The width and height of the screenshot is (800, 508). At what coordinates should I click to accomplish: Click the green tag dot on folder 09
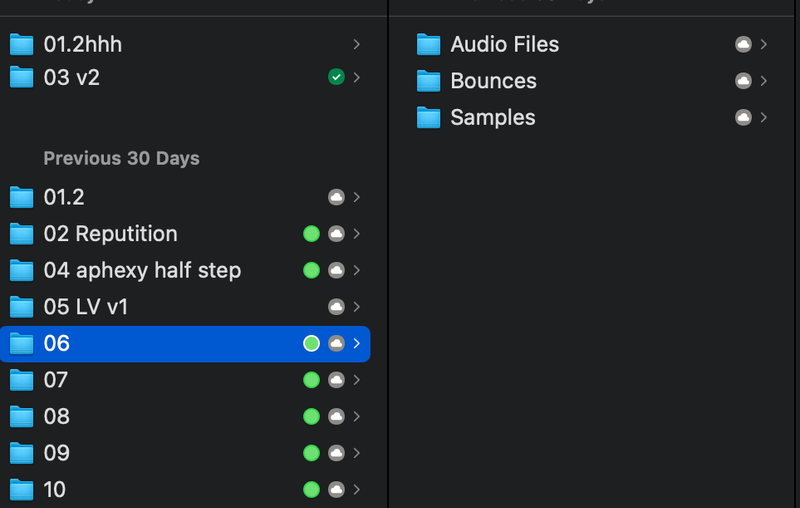(311, 453)
